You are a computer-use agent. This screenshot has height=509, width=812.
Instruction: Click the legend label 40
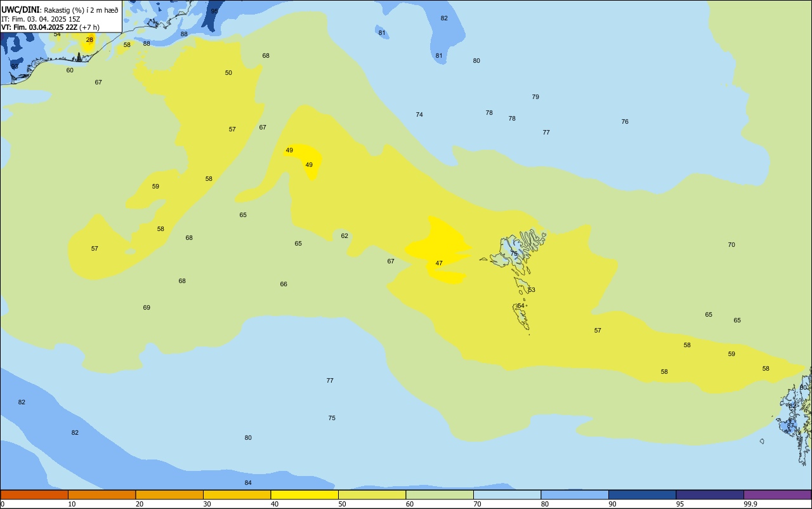pos(275,504)
